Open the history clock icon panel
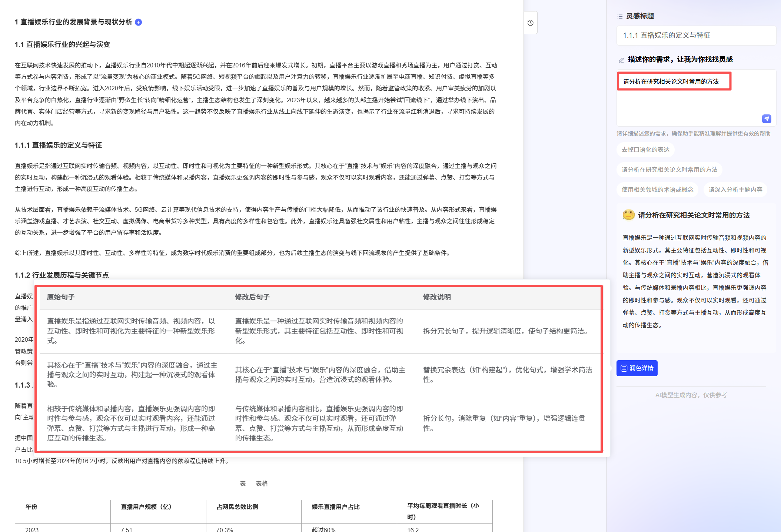Image resolution: width=781 pixels, height=532 pixels. pos(530,23)
